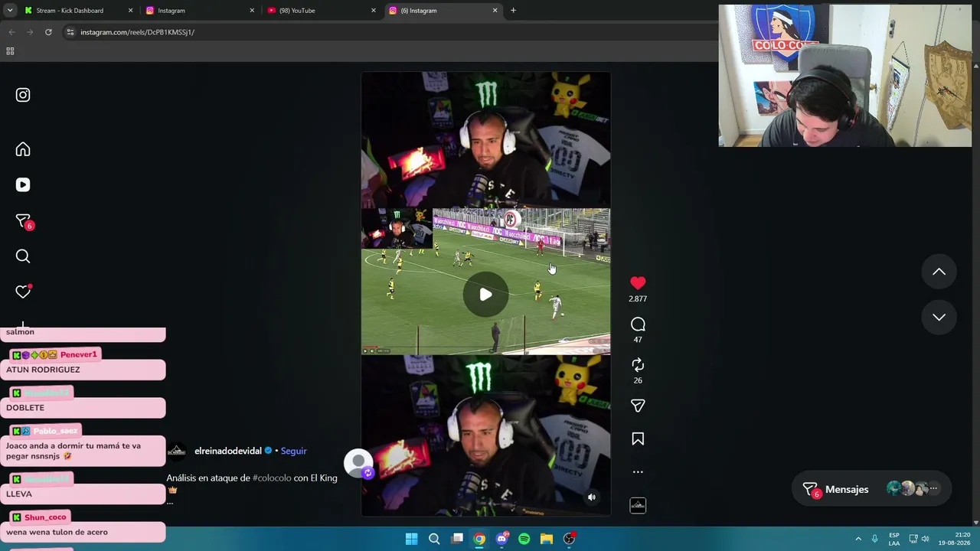Screen dimensions: 980x551
Task: Reload the Instagram page
Action: click(x=48, y=32)
